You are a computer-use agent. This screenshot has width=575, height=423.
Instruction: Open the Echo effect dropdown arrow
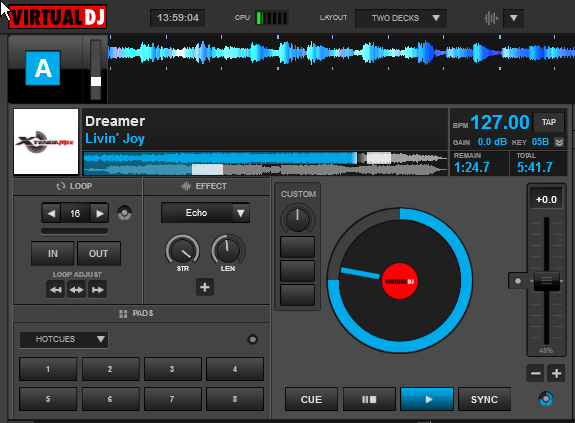click(241, 213)
